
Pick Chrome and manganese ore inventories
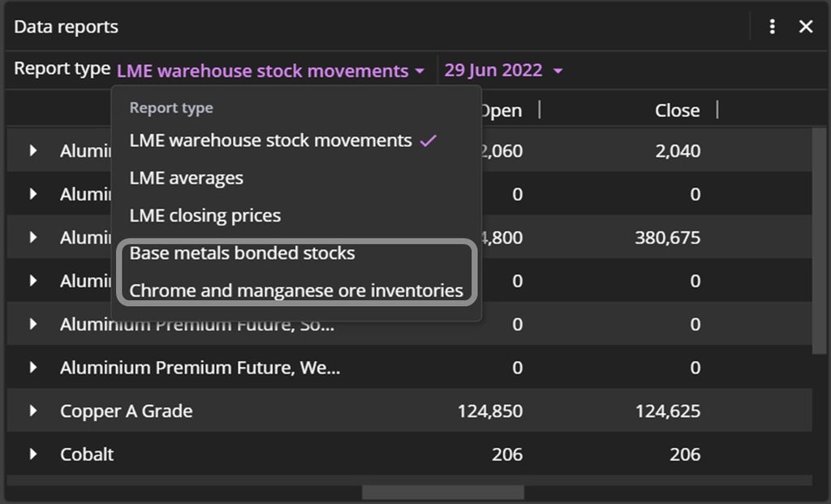tap(296, 291)
